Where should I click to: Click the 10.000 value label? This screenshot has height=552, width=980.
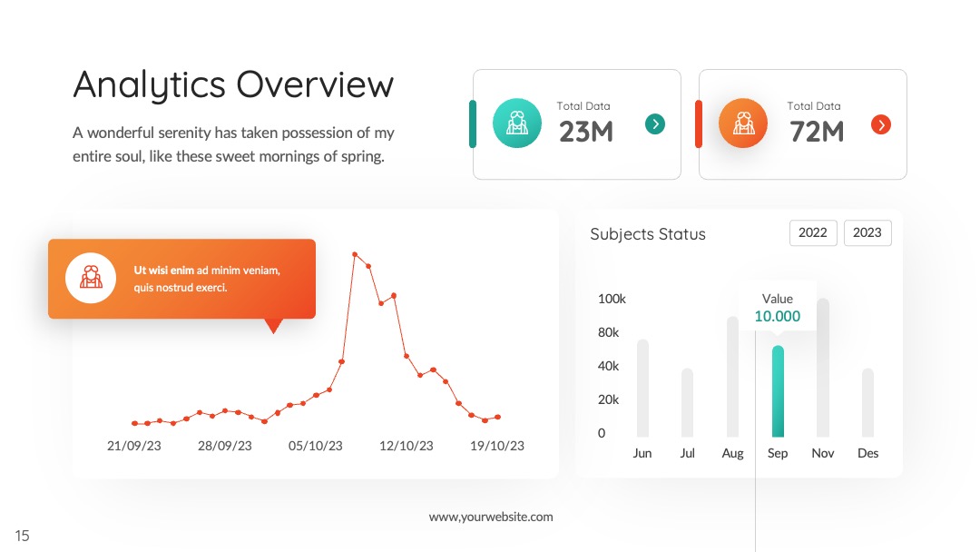tap(778, 316)
